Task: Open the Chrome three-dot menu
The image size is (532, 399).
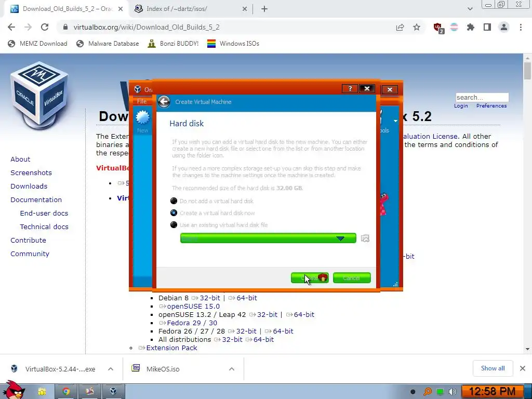Action: [521, 27]
